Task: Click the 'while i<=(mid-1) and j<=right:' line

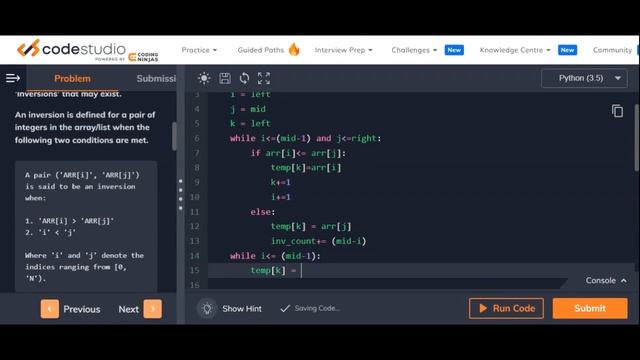Action: (305, 138)
